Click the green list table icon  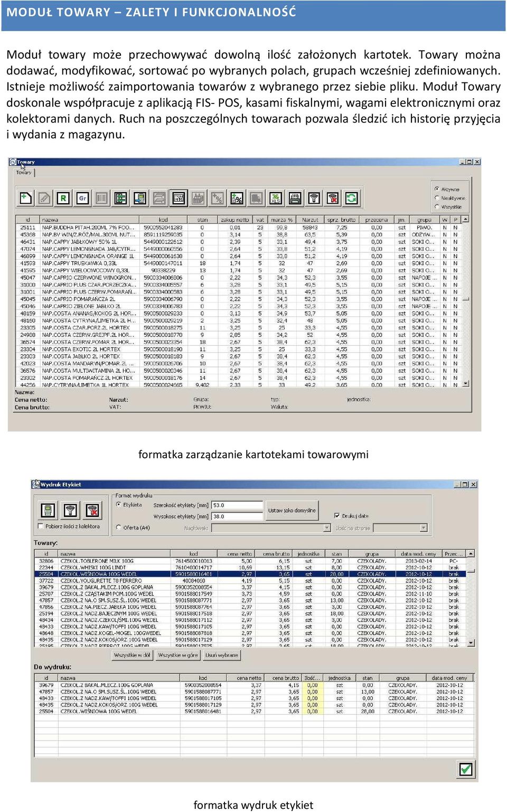[x=121, y=199]
